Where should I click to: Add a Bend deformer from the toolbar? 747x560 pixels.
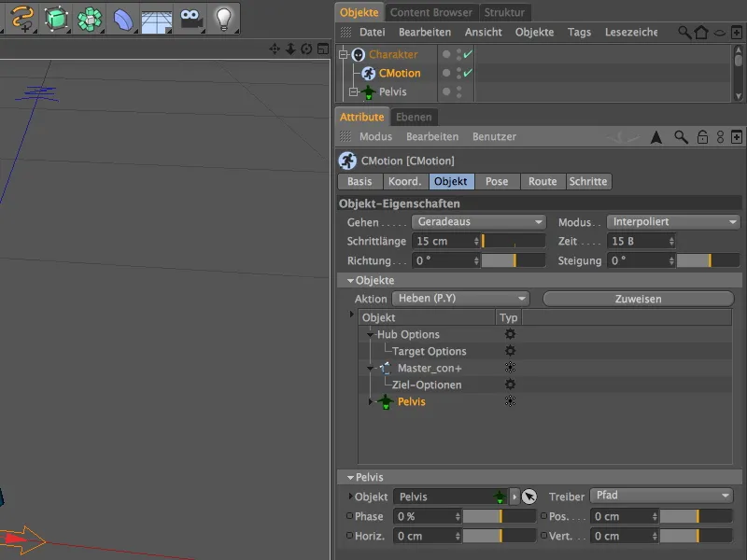[x=124, y=17]
